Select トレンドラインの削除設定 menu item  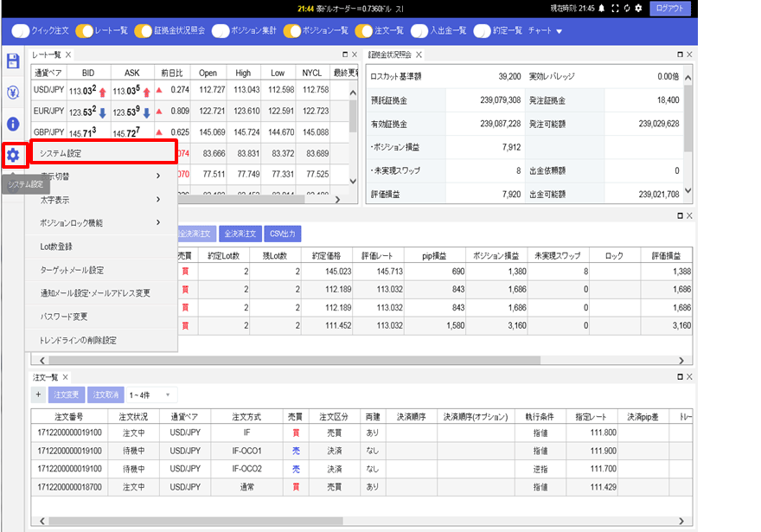pos(101,340)
